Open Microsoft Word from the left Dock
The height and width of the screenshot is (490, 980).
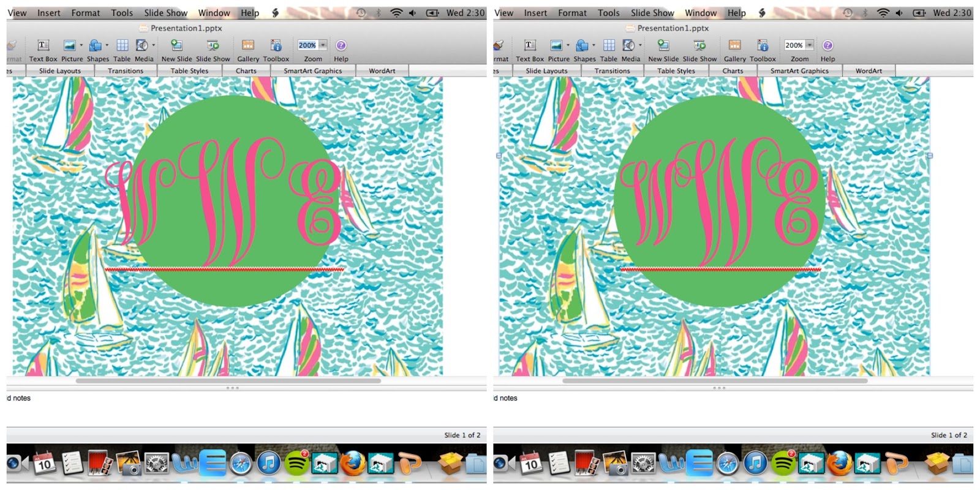pos(185,463)
